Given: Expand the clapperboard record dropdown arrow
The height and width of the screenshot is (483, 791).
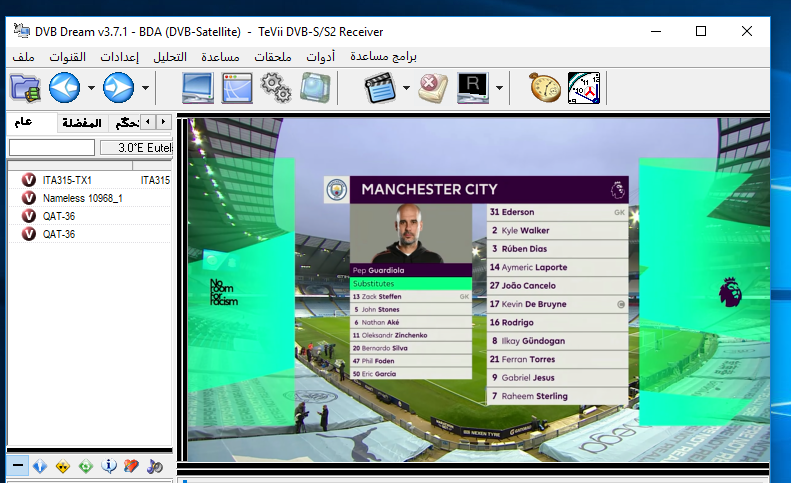Looking at the screenshot, I should point(407,88).
